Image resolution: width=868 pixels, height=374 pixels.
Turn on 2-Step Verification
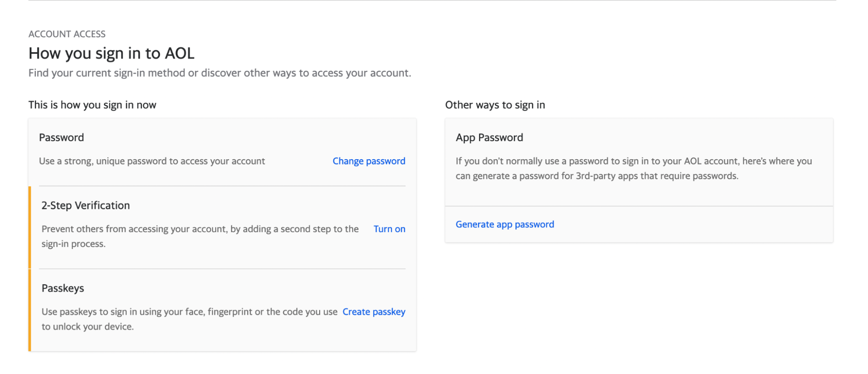(x=389, y=229)
